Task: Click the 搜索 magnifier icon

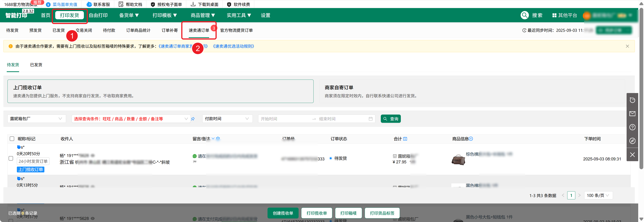Action: (525, 15)
